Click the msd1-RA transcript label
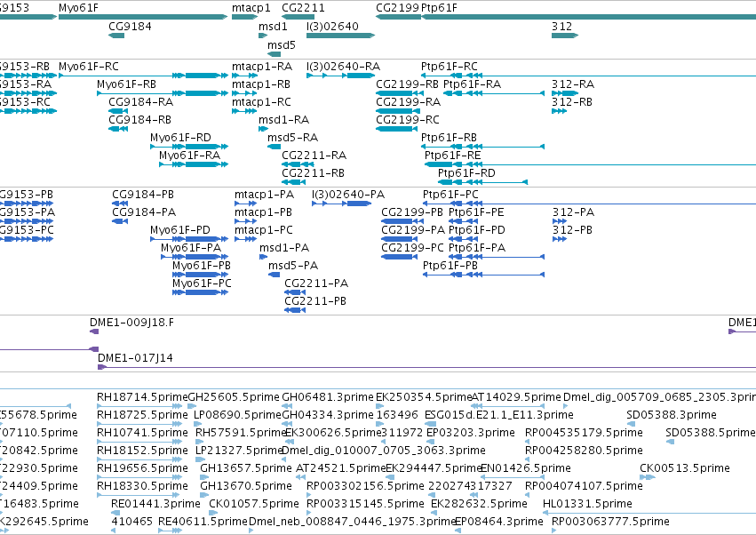The width and height of the screenshot is (756, 535). tap(284, 120)
